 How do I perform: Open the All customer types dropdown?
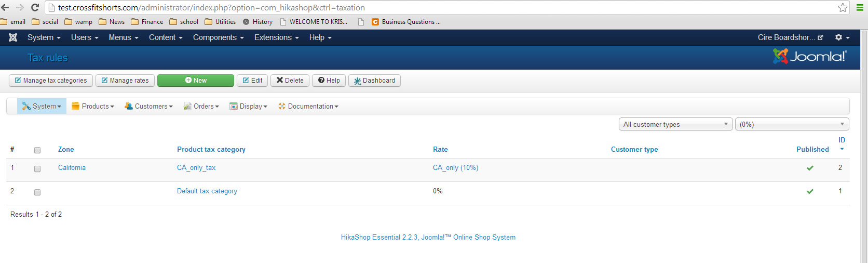point(675,124)
